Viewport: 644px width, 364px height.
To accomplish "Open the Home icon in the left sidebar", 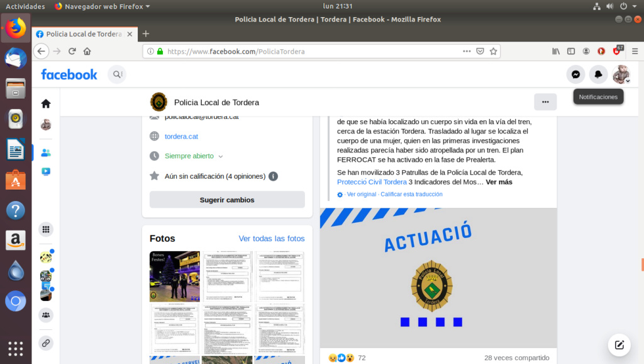I will (x=46, y=104).
